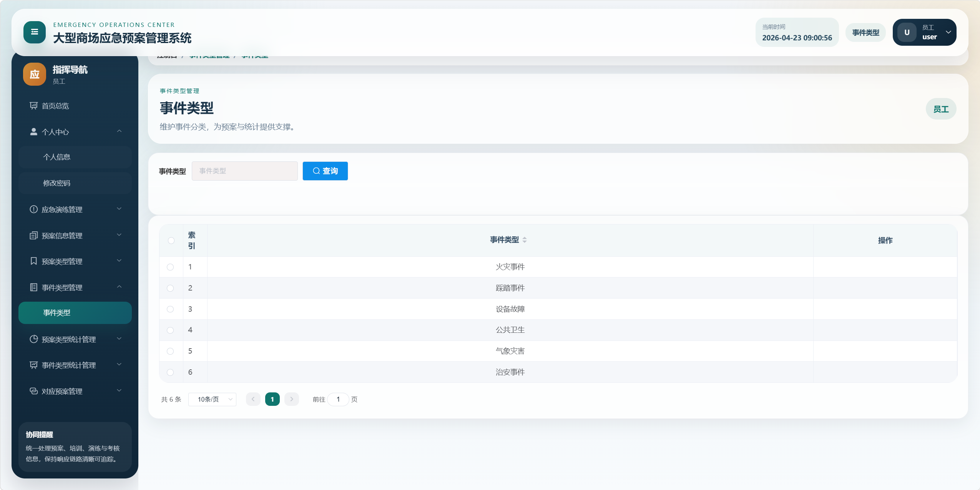Click the 预案类型管理 bookmark icon

(34, 261)
